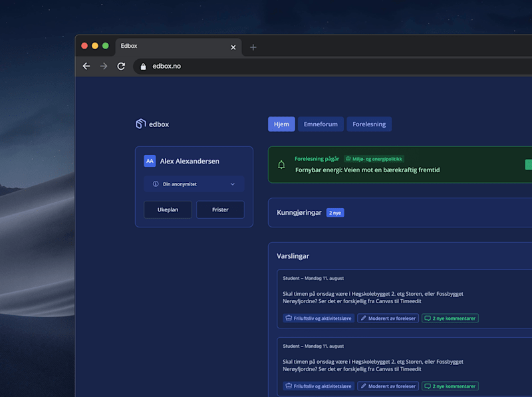Open the Frister button
The image size is (532, 397).
(220, 209)
